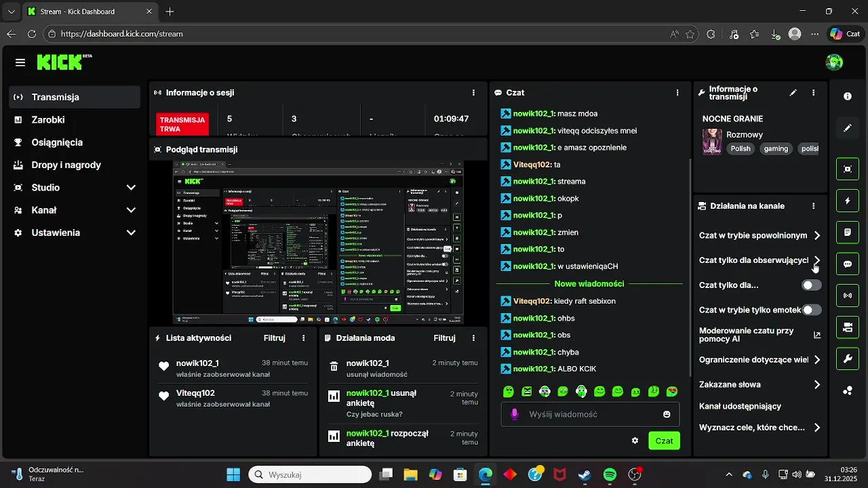Open Ograniczenie dotyczące wiel... options arrow
This screenshot has height=488, width=868.
tap(817, 360)
